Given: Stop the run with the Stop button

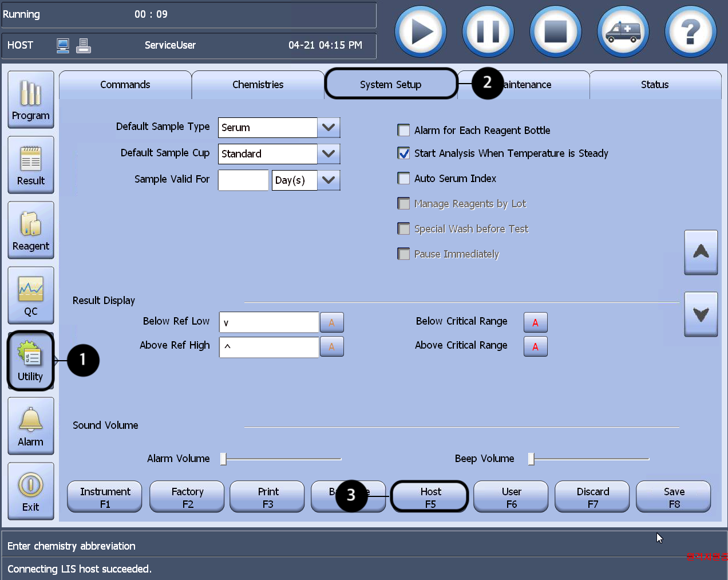Looking at the screenshot, I should pos(556,31).
